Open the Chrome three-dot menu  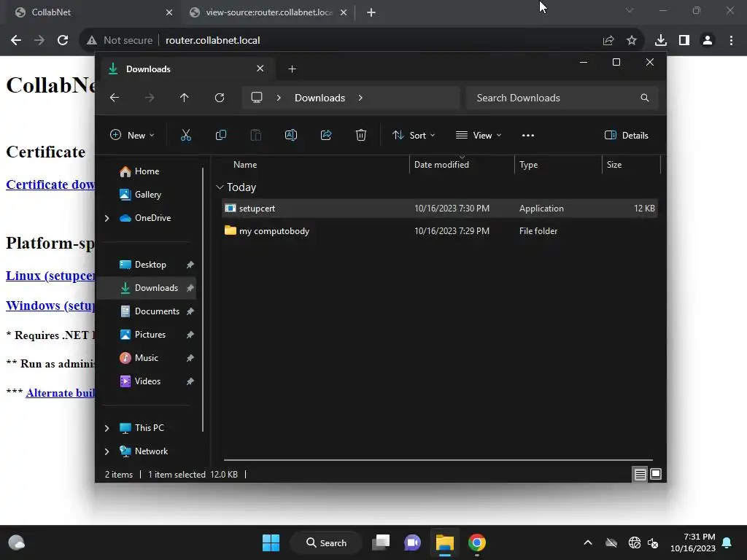pyautogui.click(x=731, y=41)
